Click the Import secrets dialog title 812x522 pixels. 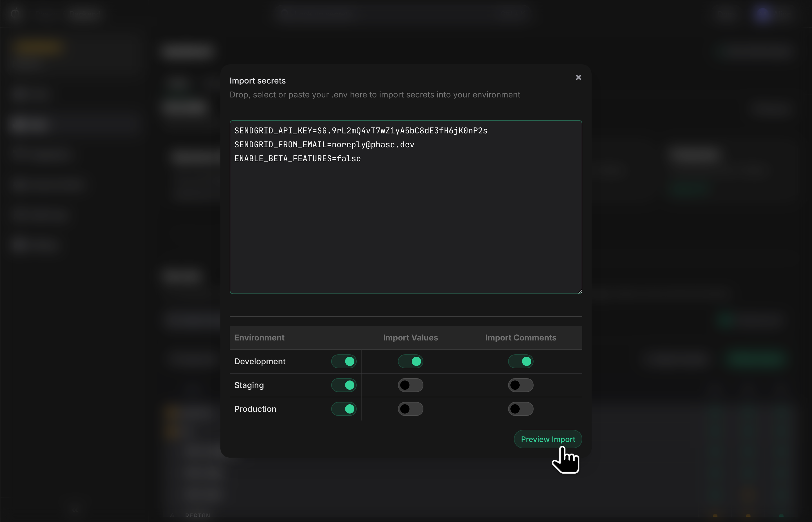coord(257,81)
